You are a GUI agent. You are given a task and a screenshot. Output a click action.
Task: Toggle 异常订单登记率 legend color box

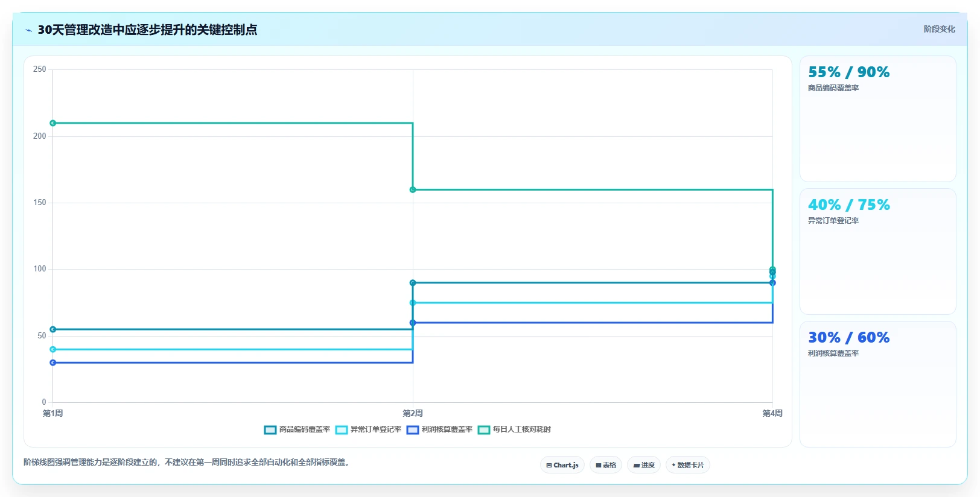[x=342, y=430]
